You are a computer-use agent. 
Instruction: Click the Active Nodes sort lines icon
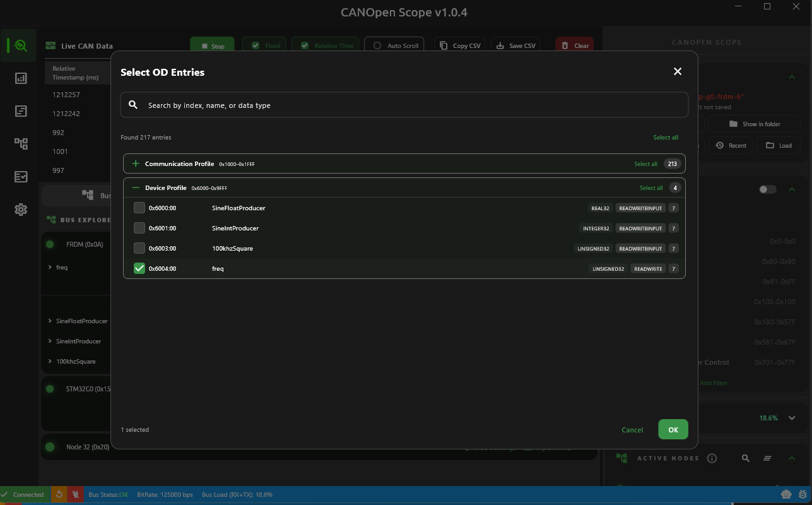click(x=768, y=458)
